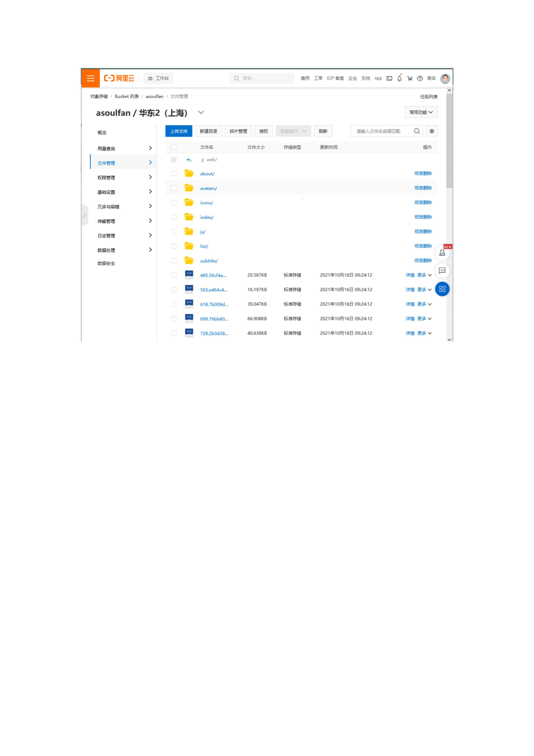Open the notification bell icon
This screenshot has height=756, width=534.
(x=399, y=78)
